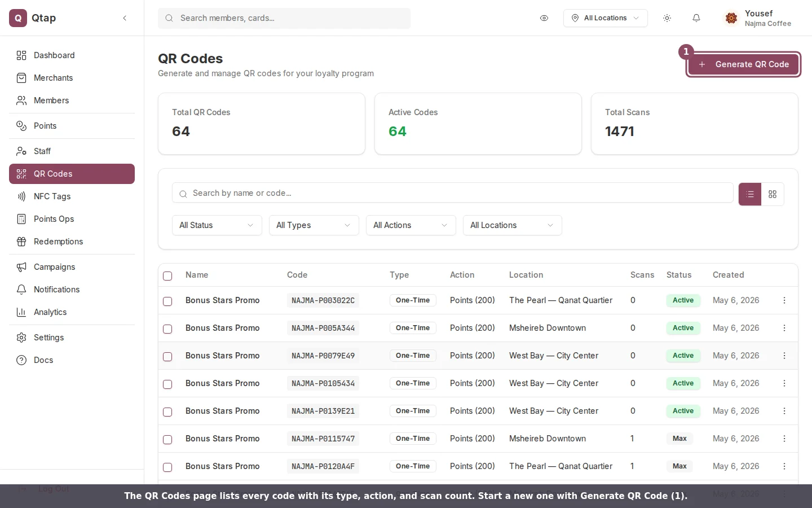Open the All Actions filter
Image resolution: width=812 pixels, height=508 pixels.
click(411, 225)
